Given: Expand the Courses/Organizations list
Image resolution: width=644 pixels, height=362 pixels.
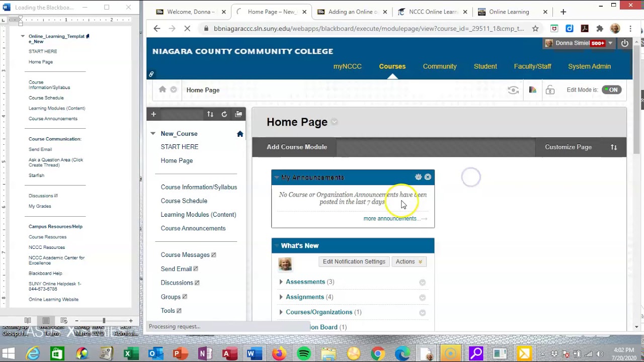Looking at the screenshot, I should (x=281, y=312).
